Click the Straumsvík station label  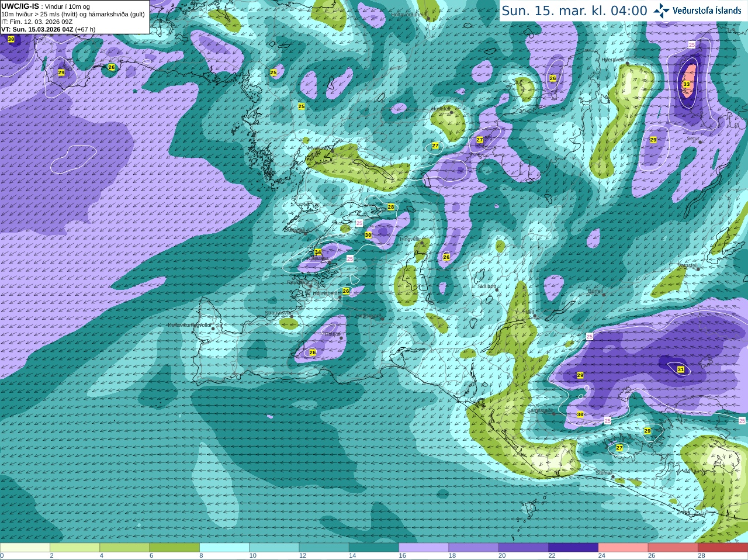[278, 313]
